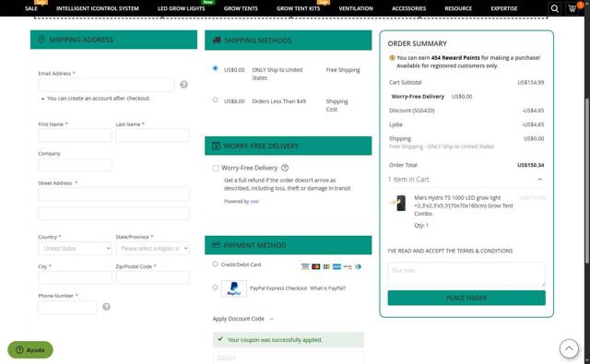The width and height of the screenshot is (590, 364).
Task: Click the page vertical scrollbar
Action: 587,181
